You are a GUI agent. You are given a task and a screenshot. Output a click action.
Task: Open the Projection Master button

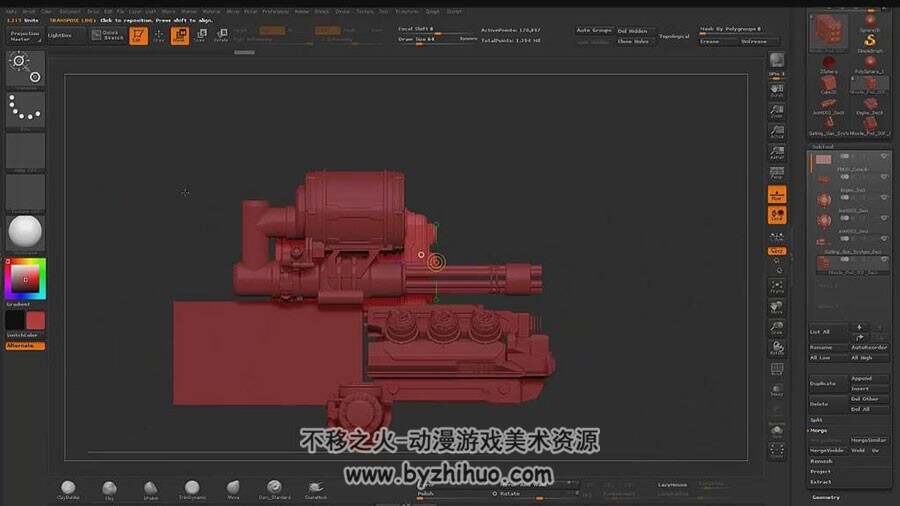click(25, 36)
